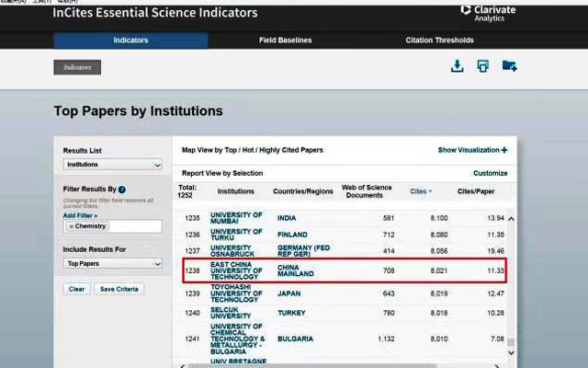Click the Show Visualization link
Viewport: 588px width, 368px height.
(x=469, y=150)
